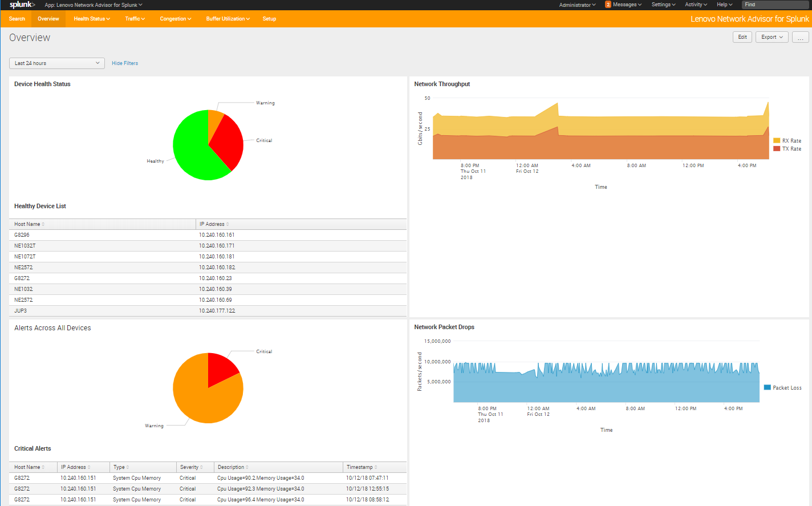
Task: Click the Critical label of alerts pie
Action: (264, 351)
